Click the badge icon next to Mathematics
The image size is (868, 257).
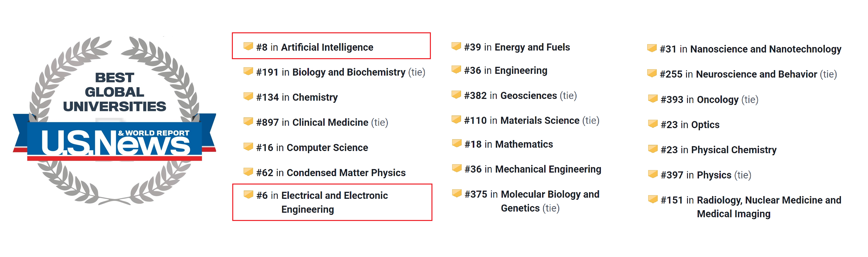[x=457, y=143]
